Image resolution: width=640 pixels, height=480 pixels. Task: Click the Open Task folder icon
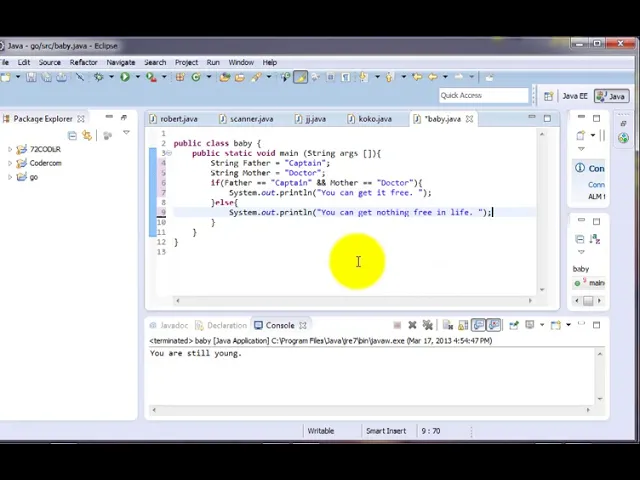tap(240, 77)
